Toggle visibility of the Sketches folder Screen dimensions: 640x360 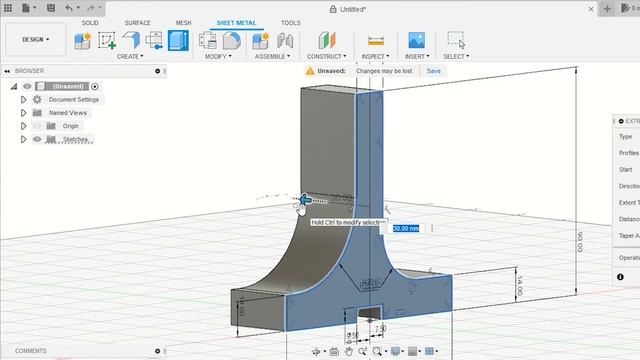37,139
